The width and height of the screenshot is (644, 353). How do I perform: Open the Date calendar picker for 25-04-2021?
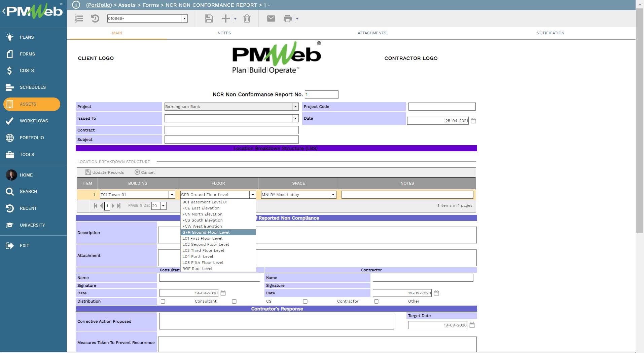tap(473, 121)
